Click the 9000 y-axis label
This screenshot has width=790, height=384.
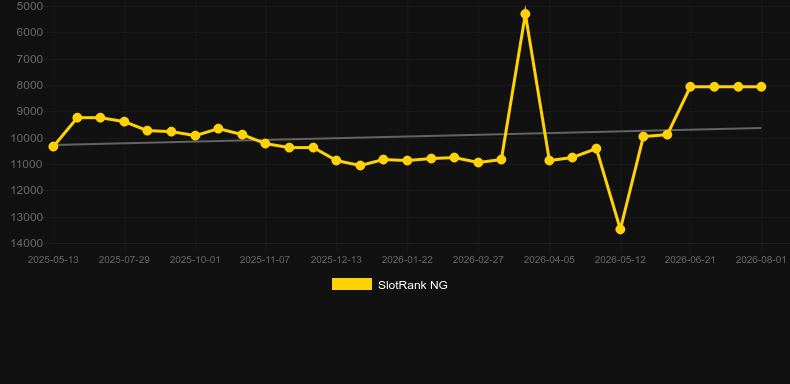(30, 111)
